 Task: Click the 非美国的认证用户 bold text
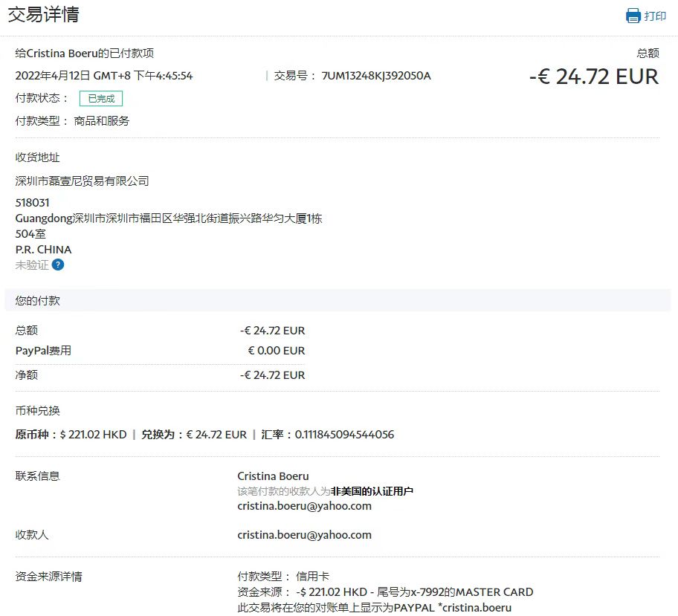pos(372,491)
